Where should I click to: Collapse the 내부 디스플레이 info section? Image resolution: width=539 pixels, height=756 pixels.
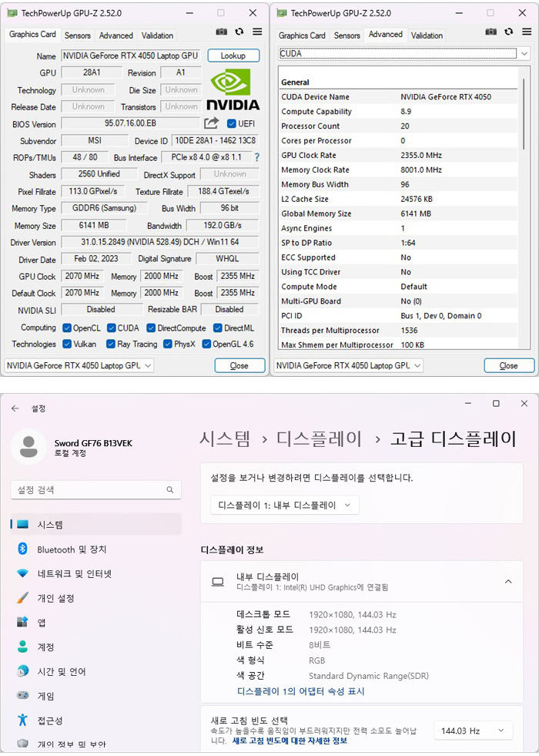click(x=508, y=582)
